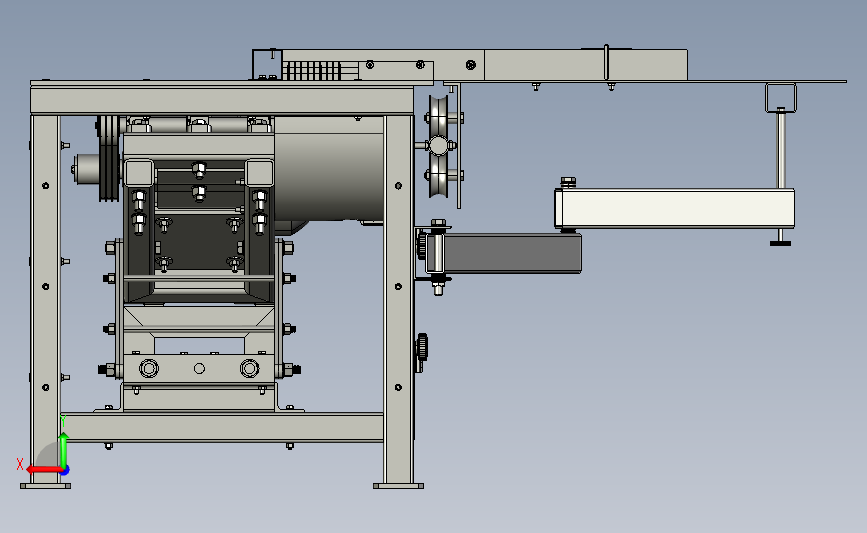Select the right leg foot plate
This screenshot has height=533, width=867.
click(x=398, y=486)
